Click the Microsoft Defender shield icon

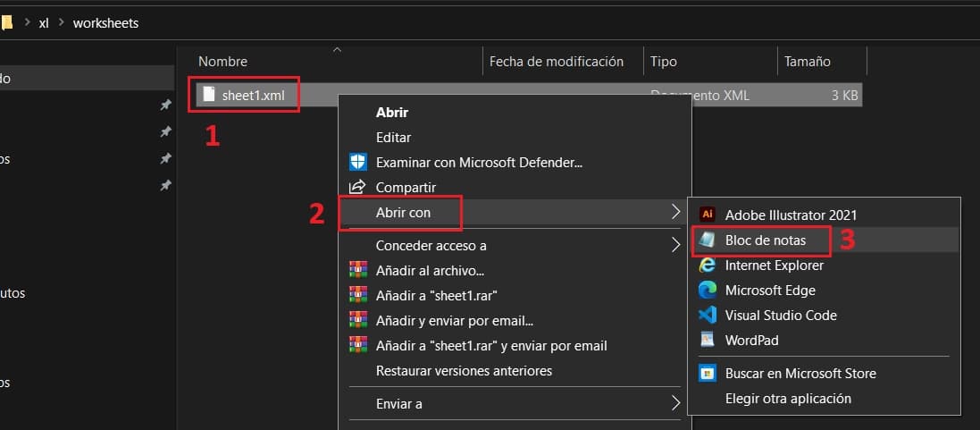pos(357,163)
